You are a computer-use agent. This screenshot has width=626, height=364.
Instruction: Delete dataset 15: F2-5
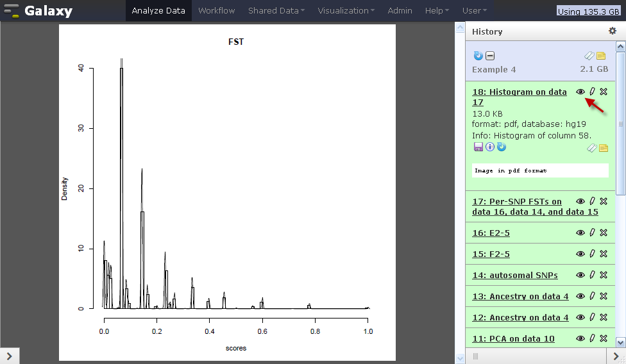[604, 254]
